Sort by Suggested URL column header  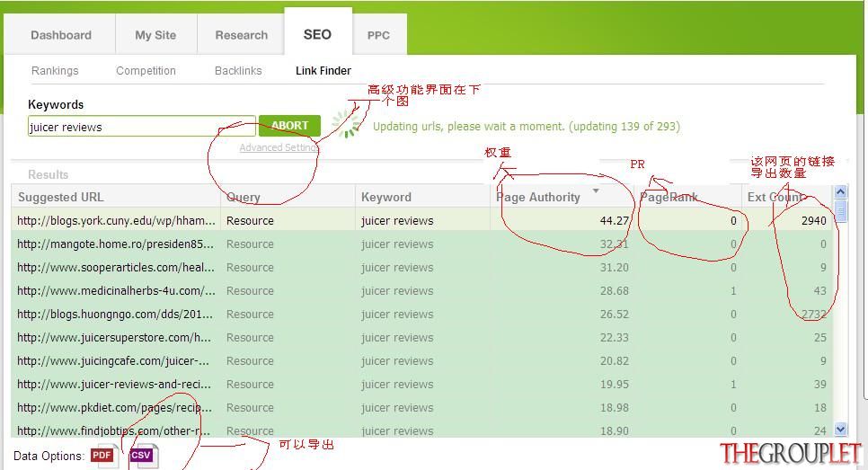(116, 197)
